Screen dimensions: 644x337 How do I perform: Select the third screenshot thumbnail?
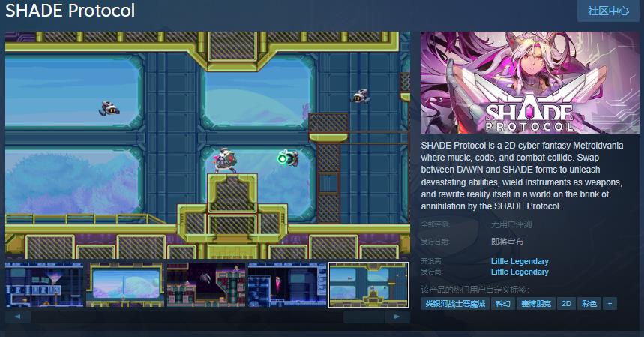pos(206,284)
